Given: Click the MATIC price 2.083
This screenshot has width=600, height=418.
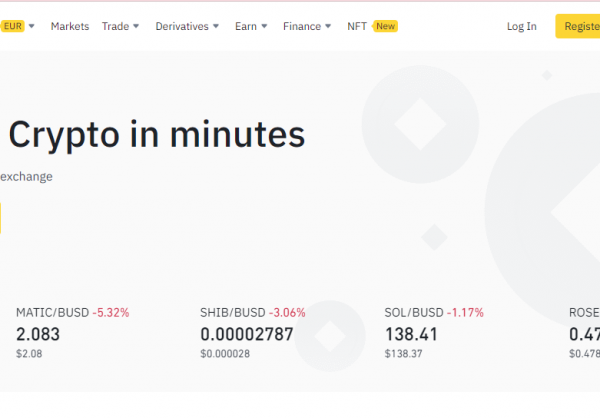Looking at the screenshot, I should pyautogui.click(x=38, y=334).
